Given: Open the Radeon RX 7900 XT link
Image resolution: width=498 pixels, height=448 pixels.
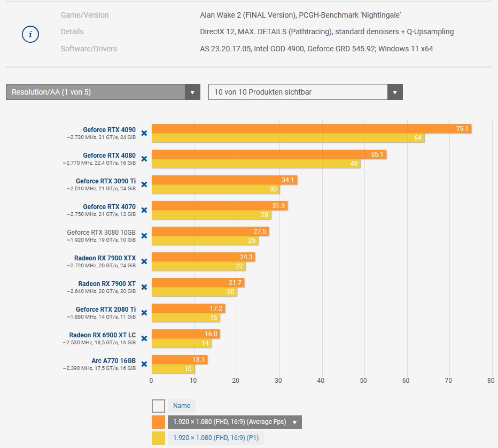Looking at the screenshot, I should [x=107, y=284].
